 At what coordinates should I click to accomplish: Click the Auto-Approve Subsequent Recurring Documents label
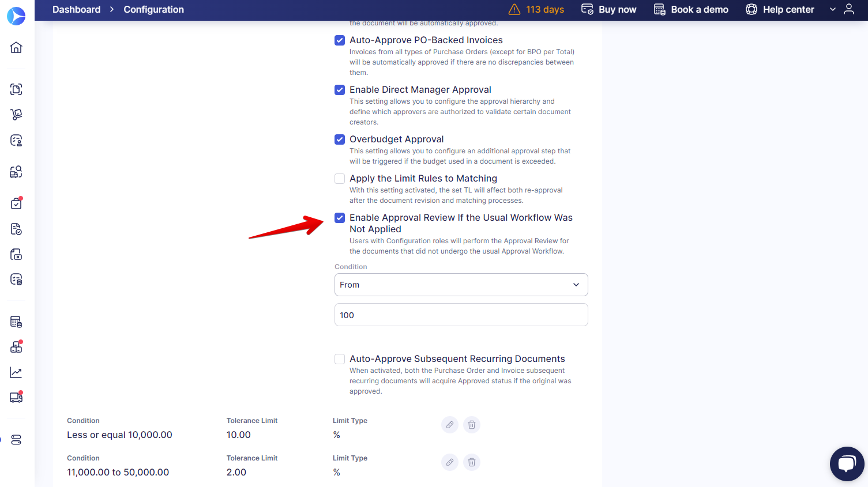point(457,358)
